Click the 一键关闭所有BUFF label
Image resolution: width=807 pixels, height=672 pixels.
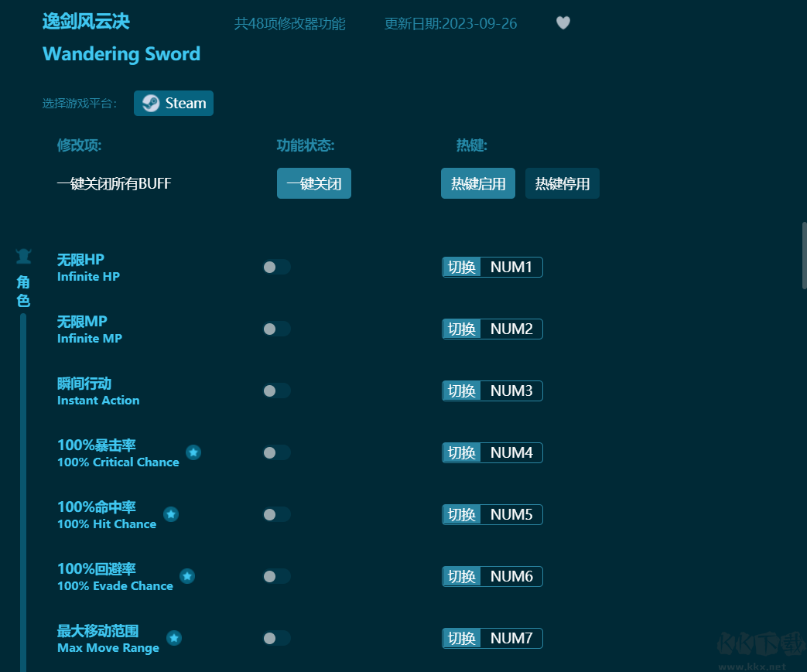114,184
